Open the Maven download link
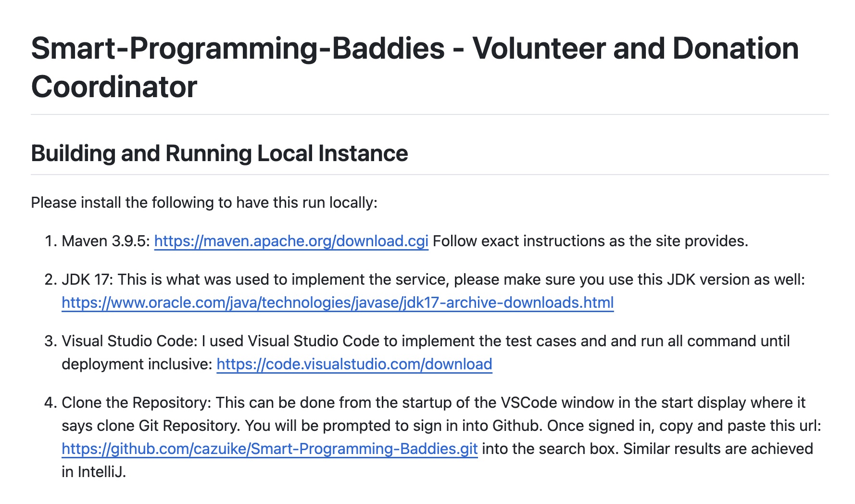This screenshot has width=855, height=504. tap(291, 241)
